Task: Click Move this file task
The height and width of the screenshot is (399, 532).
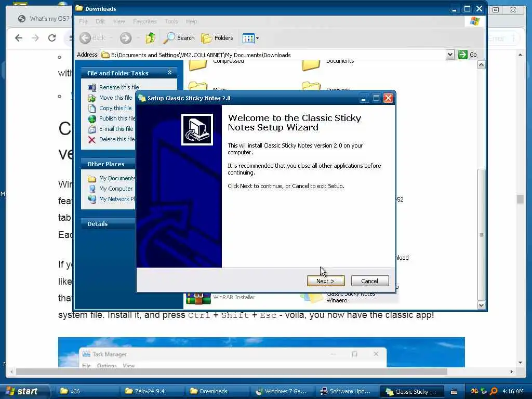Action: coord(115,98)
